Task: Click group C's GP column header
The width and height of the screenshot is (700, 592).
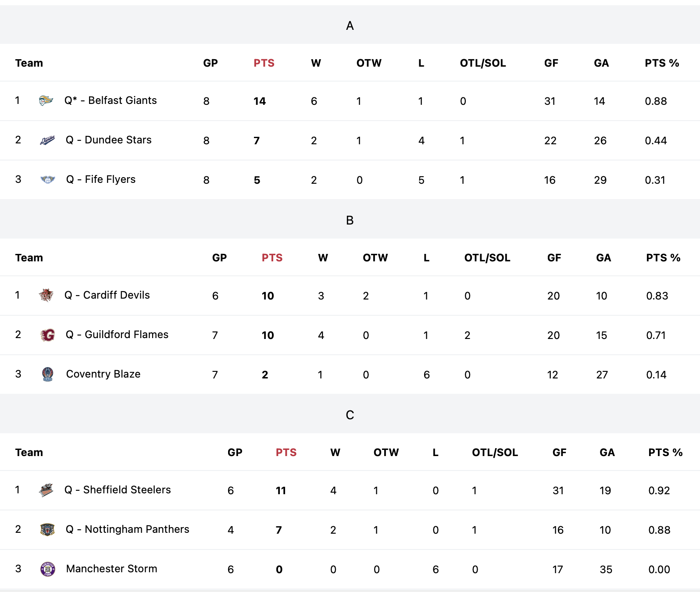Action: (235, 453)
